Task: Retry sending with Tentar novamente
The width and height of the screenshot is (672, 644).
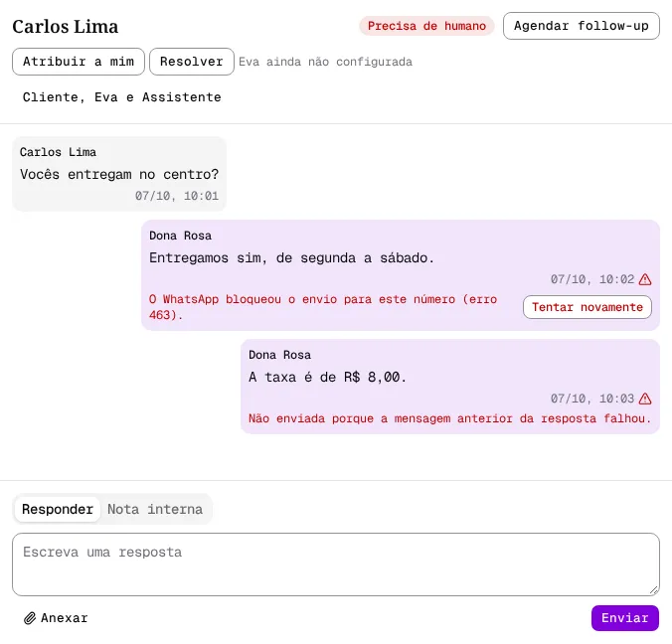Action: [588, 307]
